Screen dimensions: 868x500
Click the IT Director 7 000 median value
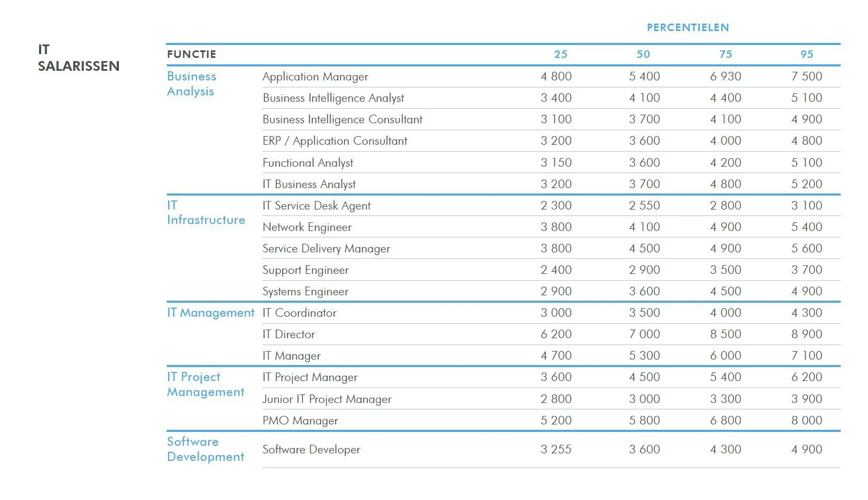pos(644,334)
